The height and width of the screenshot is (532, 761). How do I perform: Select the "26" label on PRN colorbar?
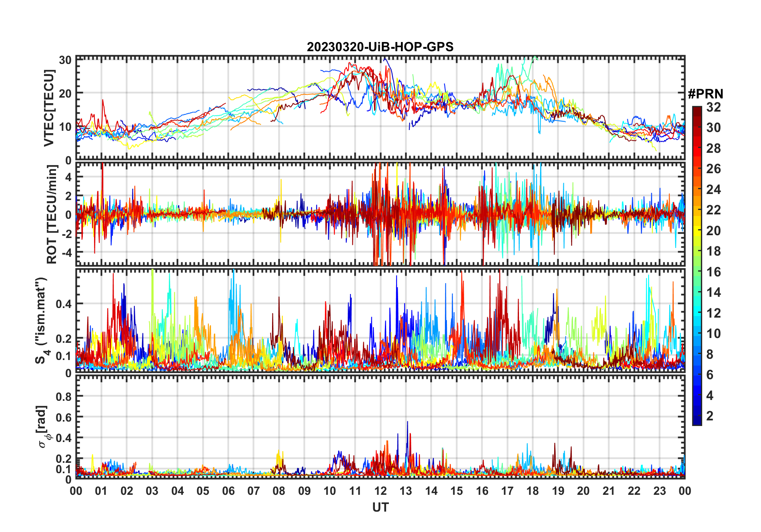(713, 169)
